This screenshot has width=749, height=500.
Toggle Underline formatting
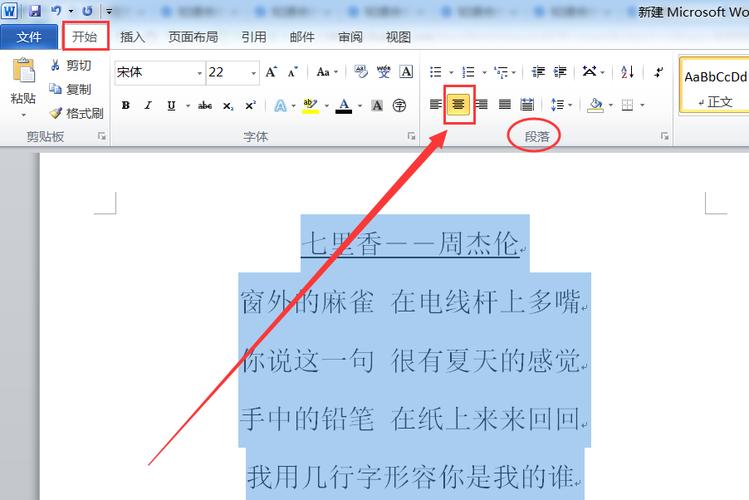tap(171, 106)
